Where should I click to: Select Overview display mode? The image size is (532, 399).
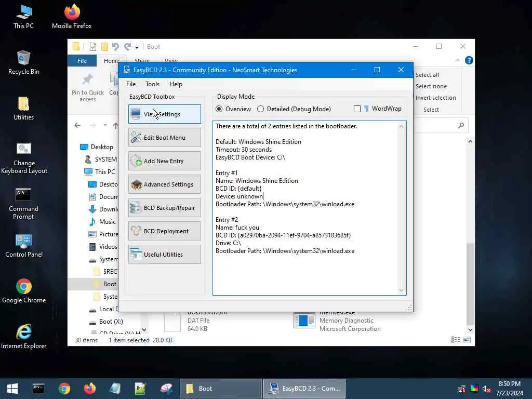tap(233, 109)
